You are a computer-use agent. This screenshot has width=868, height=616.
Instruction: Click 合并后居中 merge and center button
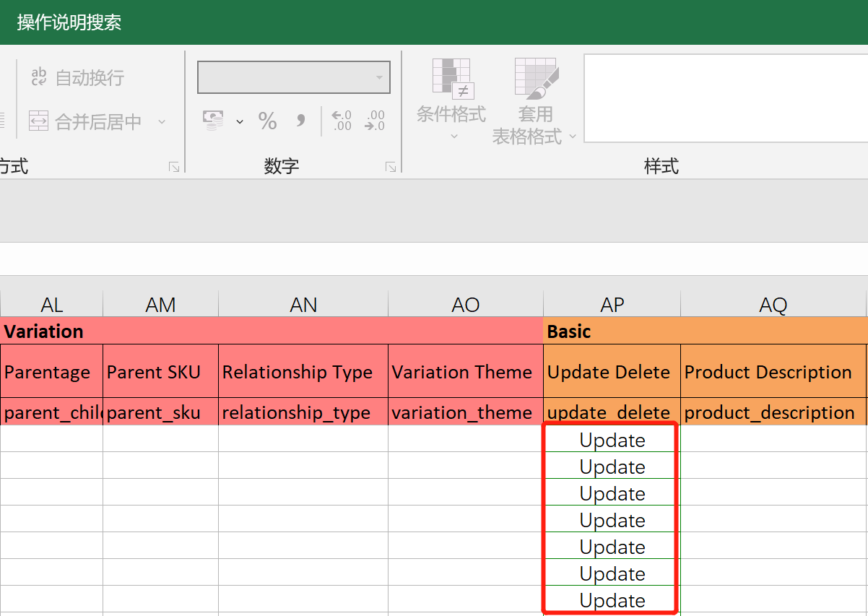(84, 121)
